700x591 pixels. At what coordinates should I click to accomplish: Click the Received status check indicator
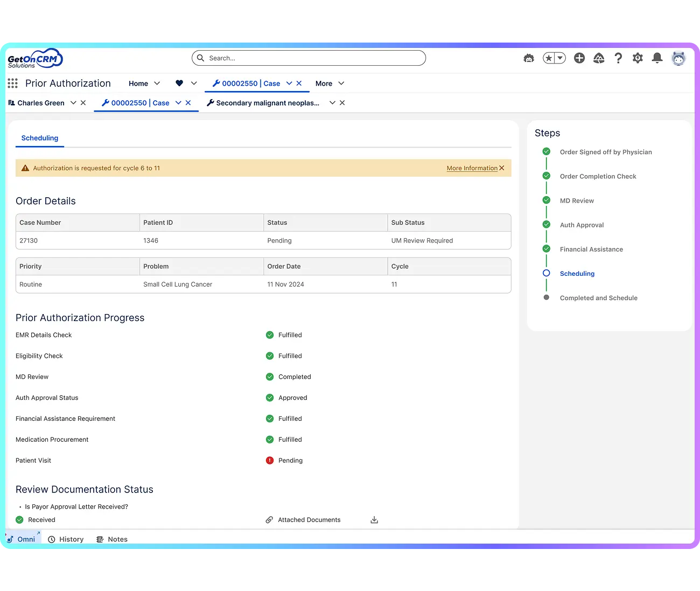click(x=19, y=519)
